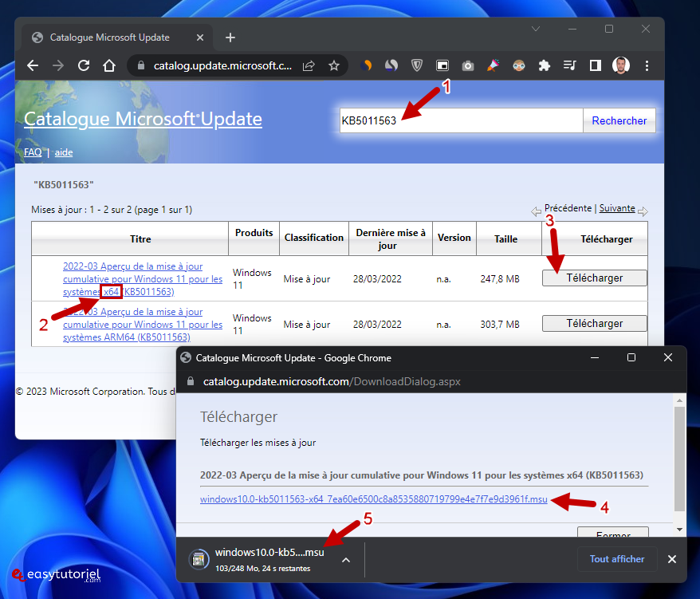Image resolution: width=700 pixels, height=599 pixels.
Task: Open the glasses face extension icon
Action: pos(519,66)
